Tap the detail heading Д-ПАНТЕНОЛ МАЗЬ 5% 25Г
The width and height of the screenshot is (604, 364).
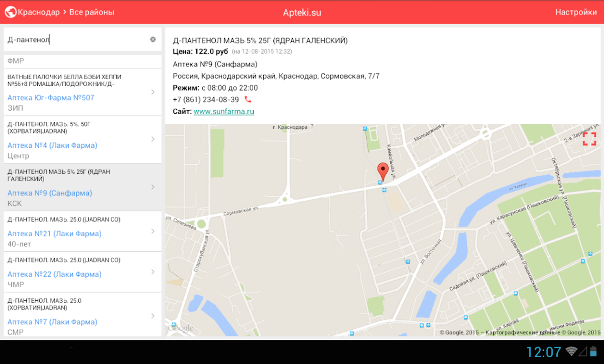coord(260,40)
